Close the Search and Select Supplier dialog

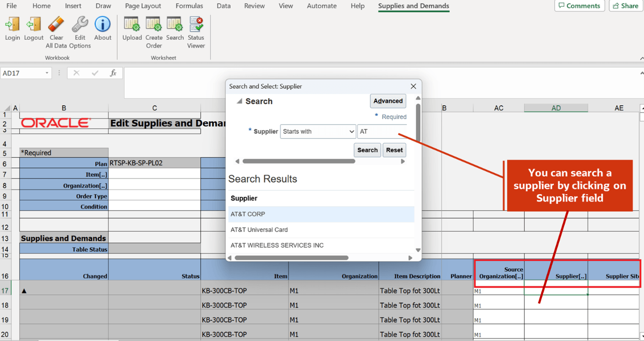[x=414, y=86]
